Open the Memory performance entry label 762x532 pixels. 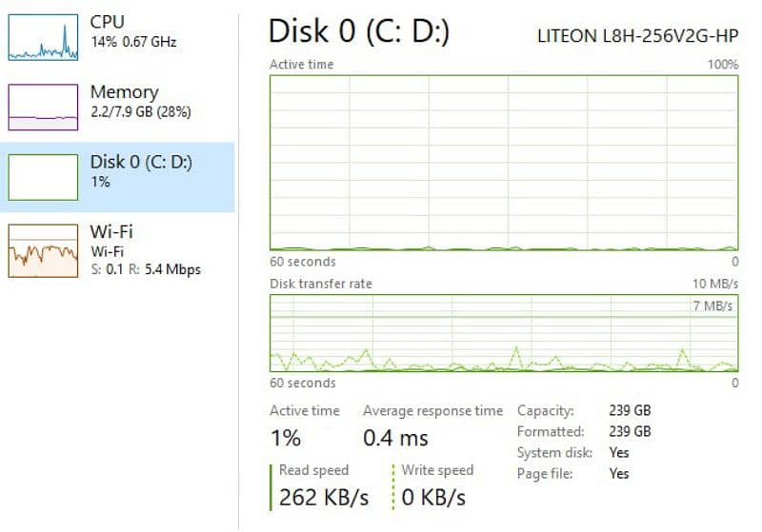click(x=124, y=92)
